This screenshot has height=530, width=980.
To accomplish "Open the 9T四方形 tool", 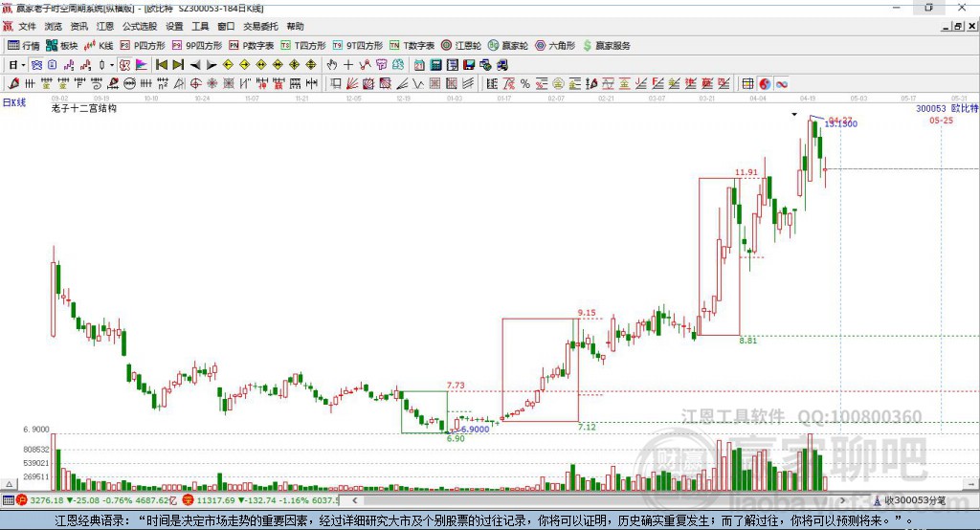I will tap(358, 46).
